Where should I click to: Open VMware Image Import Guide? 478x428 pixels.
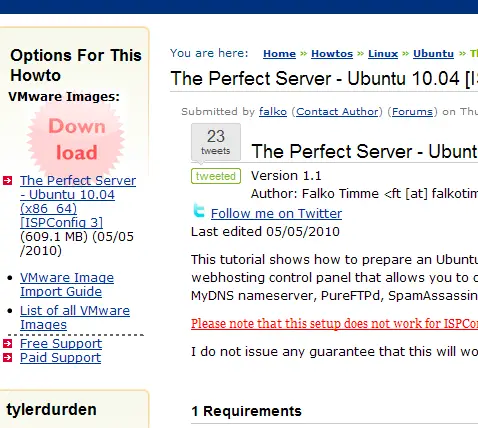tap(67, 285)
